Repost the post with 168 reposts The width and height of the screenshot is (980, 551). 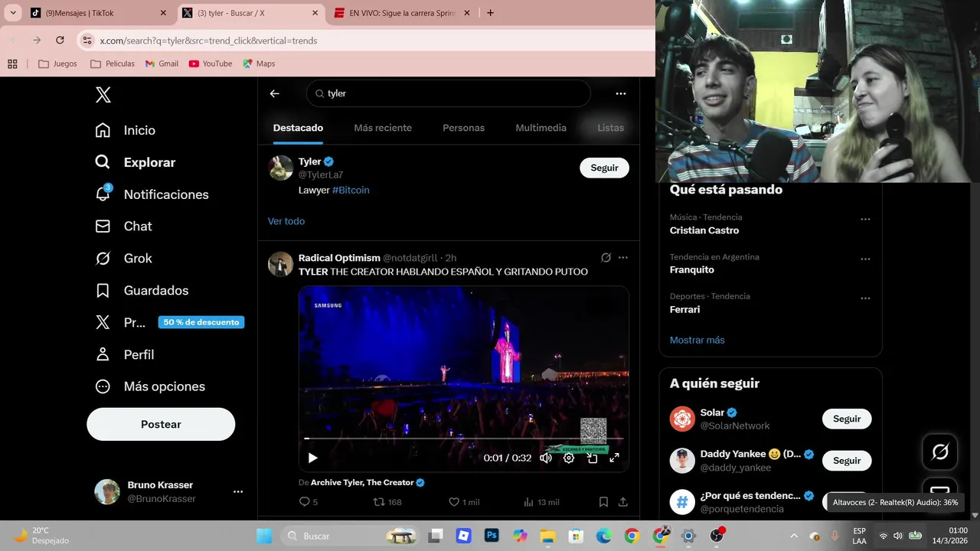coord(387,502)
